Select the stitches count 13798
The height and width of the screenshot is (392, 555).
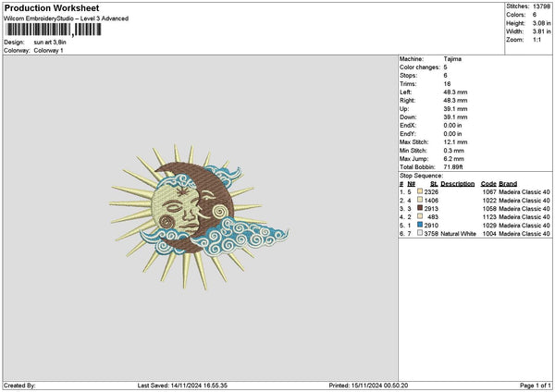(x=542, y=6)
